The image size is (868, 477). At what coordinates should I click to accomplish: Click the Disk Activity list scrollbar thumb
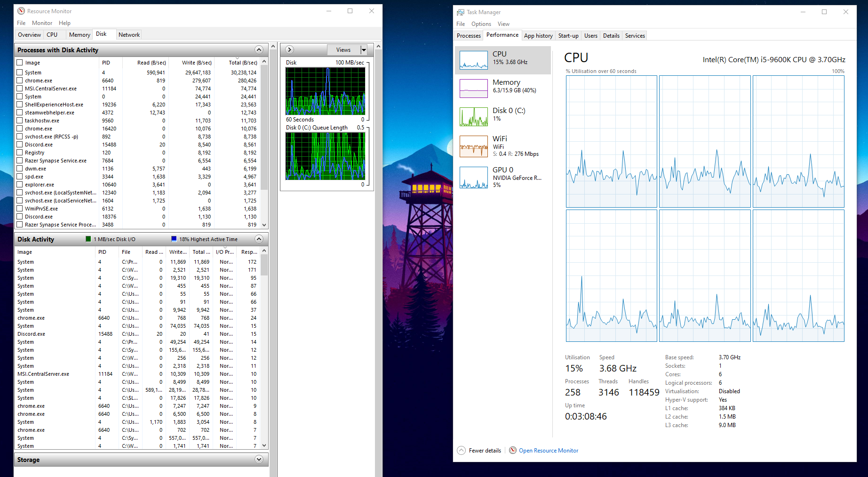264,265
